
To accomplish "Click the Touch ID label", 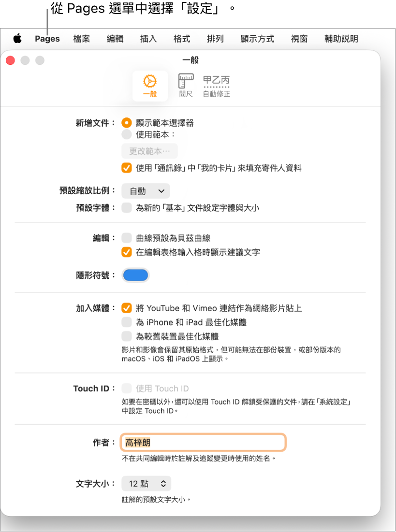I will click(94, 388).
